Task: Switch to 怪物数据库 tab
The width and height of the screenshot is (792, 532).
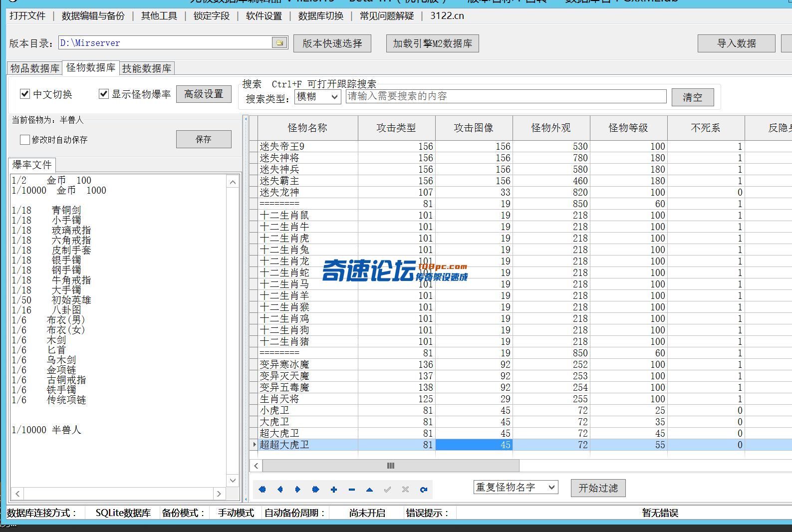Action: point(91,67)
